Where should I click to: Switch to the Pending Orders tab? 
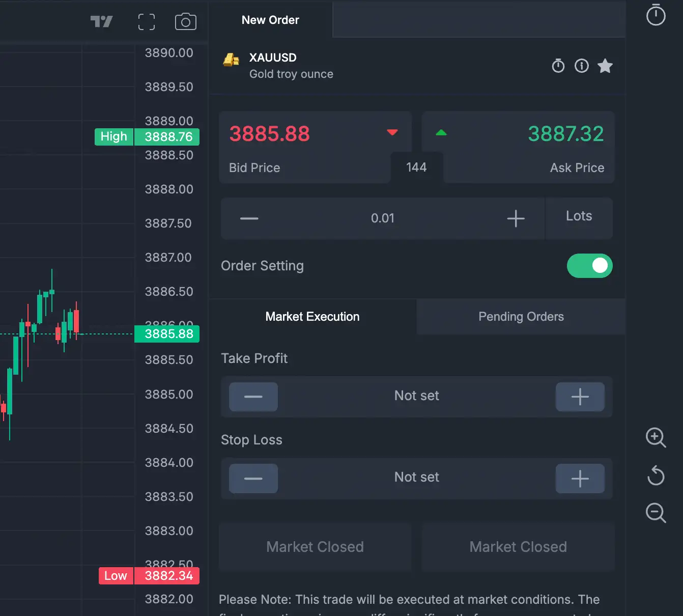(521, 317)
